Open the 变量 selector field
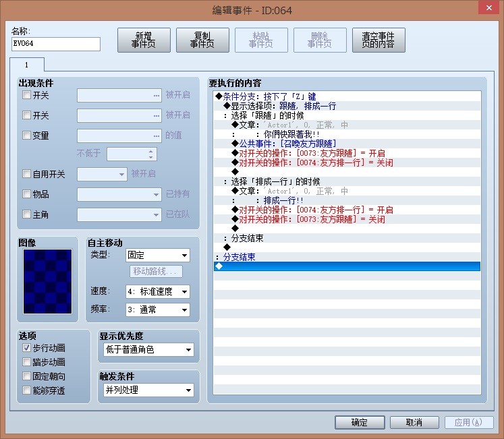 119,136
